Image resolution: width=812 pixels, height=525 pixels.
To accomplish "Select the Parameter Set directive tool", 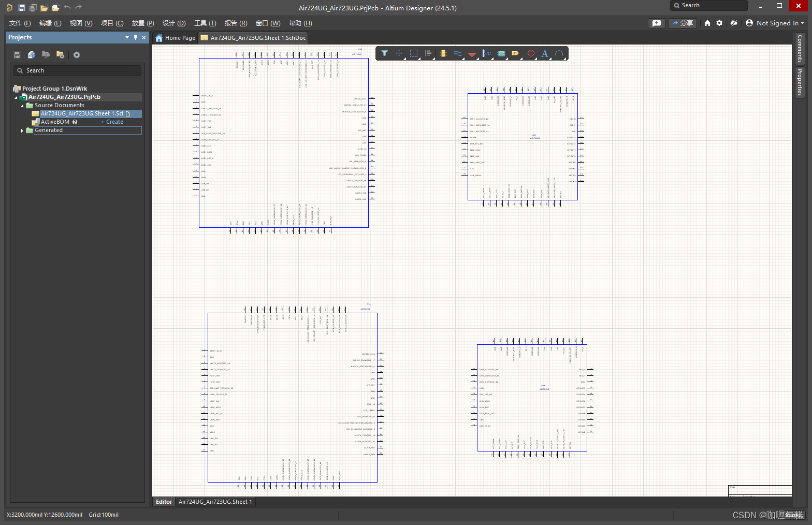I will coord(530,53).
